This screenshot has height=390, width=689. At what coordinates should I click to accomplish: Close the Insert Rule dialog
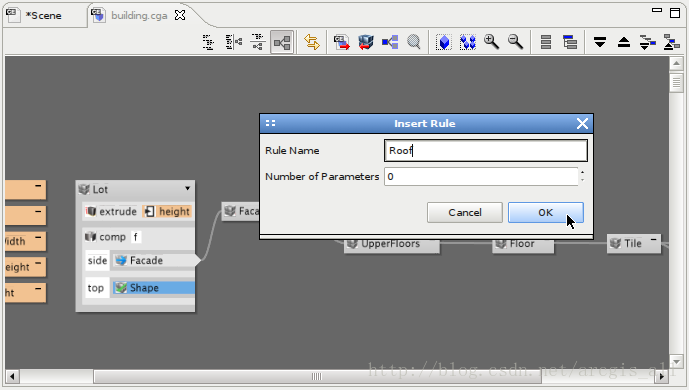582,123
